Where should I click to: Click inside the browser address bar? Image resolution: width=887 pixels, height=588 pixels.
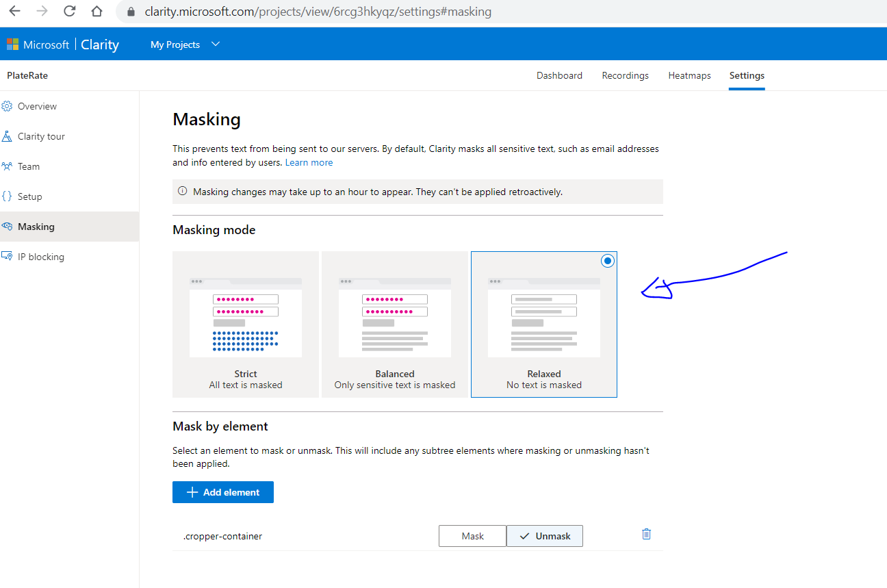pyautogui.click(x=308, y=11)
